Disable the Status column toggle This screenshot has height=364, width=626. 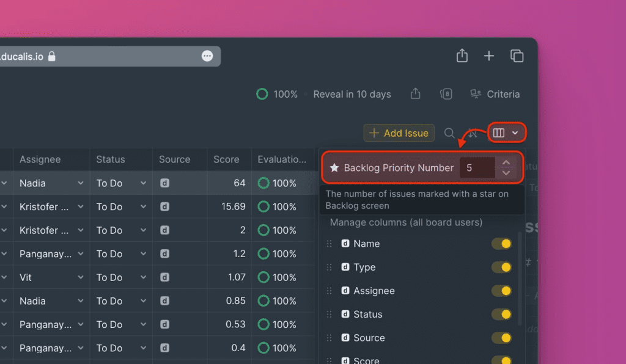point(502,315)
